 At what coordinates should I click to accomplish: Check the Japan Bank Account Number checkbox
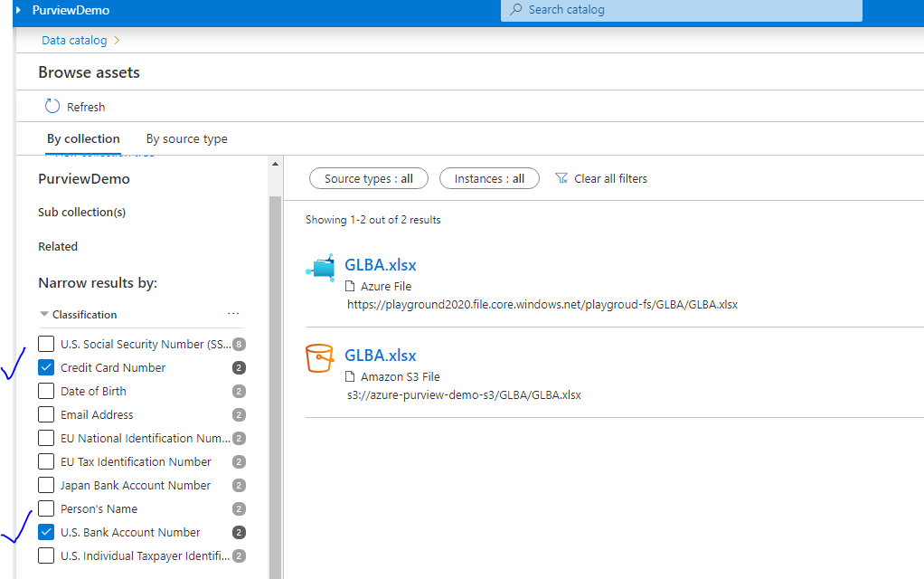(x=46, y=485)
